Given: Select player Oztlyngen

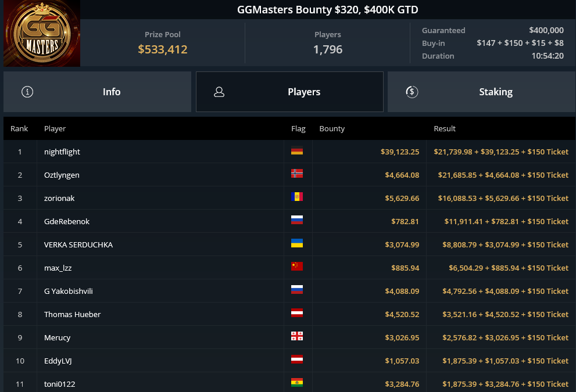Looking at the screenshot, I should 62,175.
